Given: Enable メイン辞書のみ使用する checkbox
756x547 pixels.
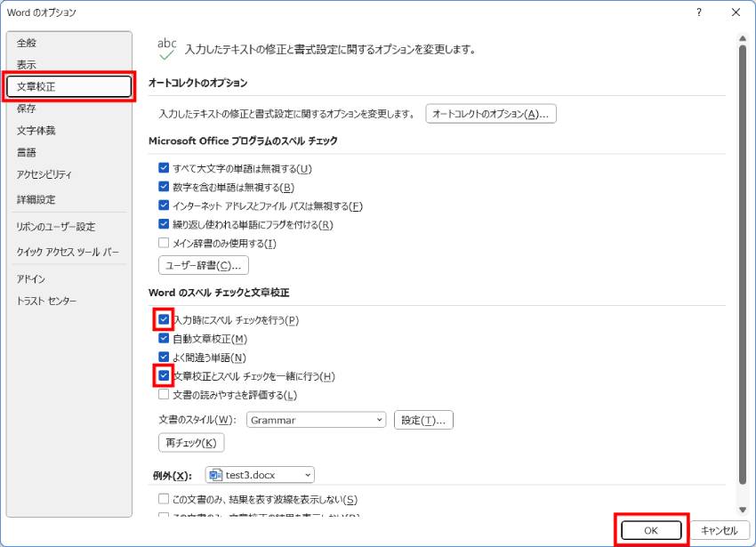Looking at the screenshot, I should tap(164, 243).
